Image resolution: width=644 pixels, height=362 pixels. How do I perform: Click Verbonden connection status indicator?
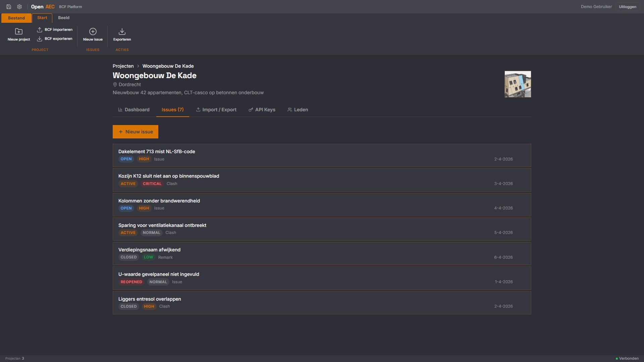[x=627, y=359]
